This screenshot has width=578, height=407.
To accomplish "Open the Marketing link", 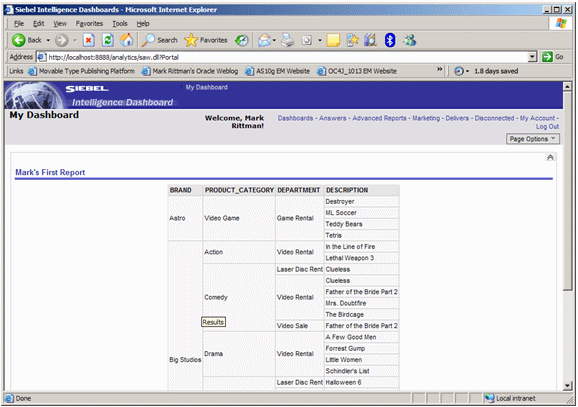I will 426,118.
